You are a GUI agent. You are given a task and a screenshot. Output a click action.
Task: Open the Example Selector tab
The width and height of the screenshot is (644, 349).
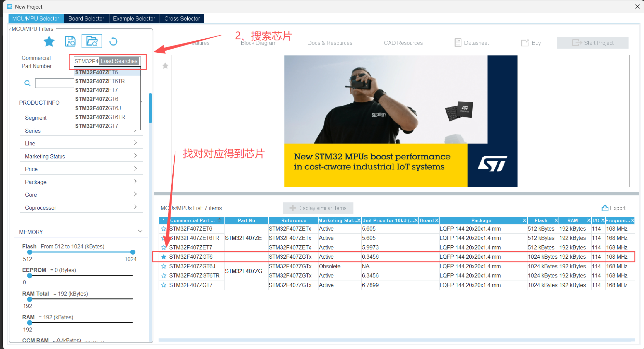[x=134, y=18]
